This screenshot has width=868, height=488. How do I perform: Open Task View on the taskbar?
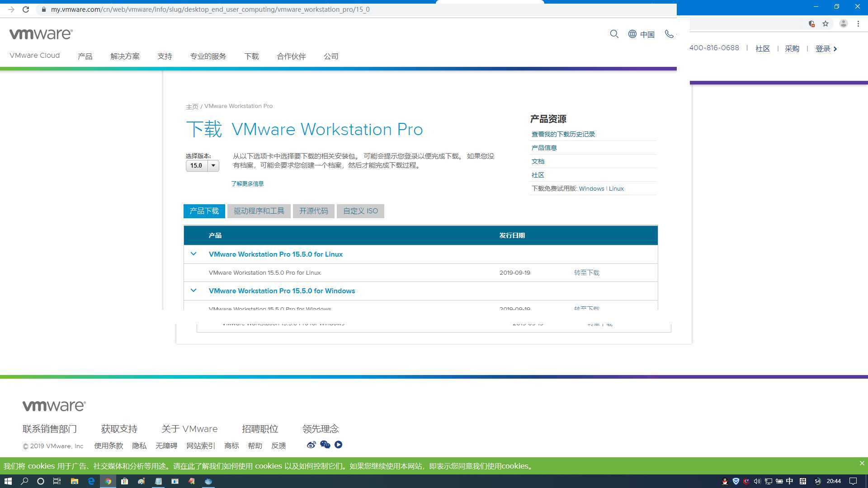point(57,481)
